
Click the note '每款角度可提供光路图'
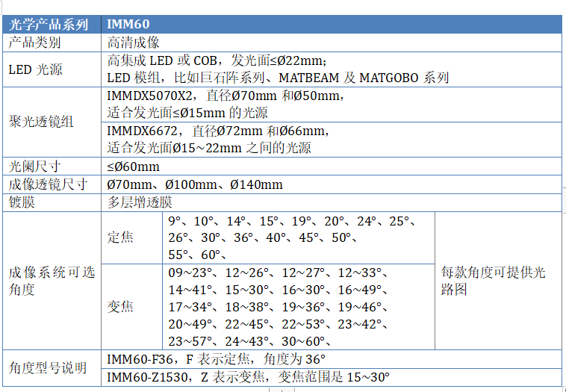493,281
